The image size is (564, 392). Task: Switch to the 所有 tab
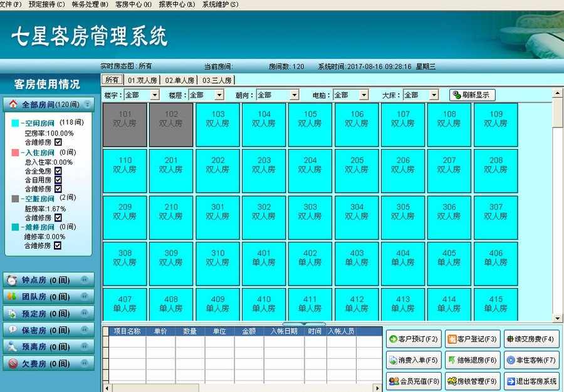point(112,80)
